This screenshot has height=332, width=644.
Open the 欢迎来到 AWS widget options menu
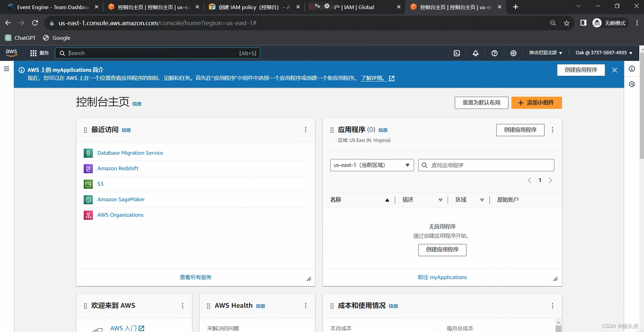[183, 306]
